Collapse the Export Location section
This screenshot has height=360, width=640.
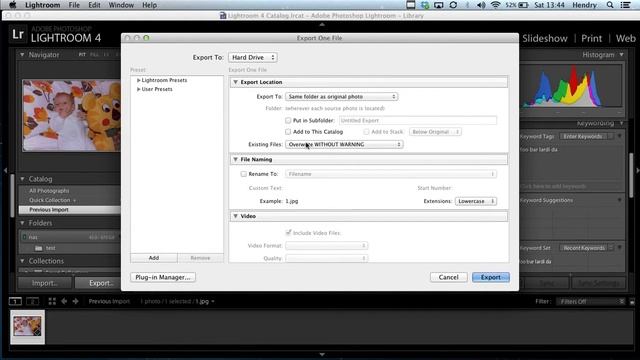[x=236, y=82]
